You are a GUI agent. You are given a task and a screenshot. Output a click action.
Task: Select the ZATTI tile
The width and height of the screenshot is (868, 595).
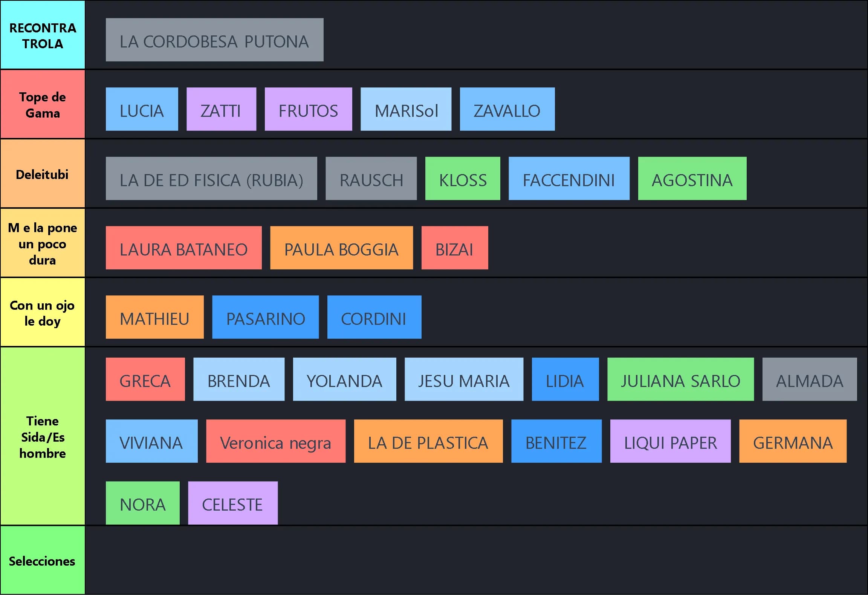(x=221, y=109)
